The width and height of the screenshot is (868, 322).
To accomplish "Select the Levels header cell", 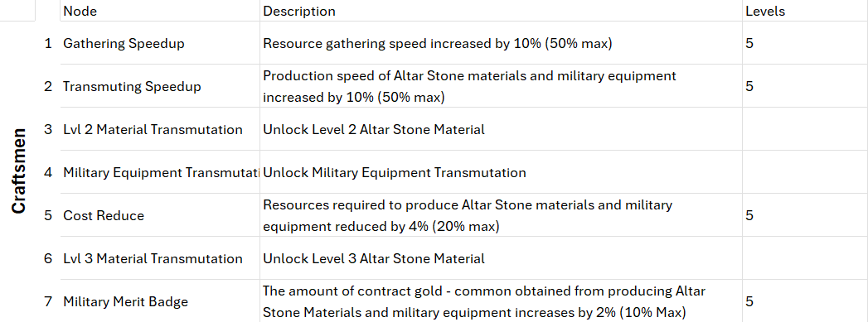I will click(805, 11).
